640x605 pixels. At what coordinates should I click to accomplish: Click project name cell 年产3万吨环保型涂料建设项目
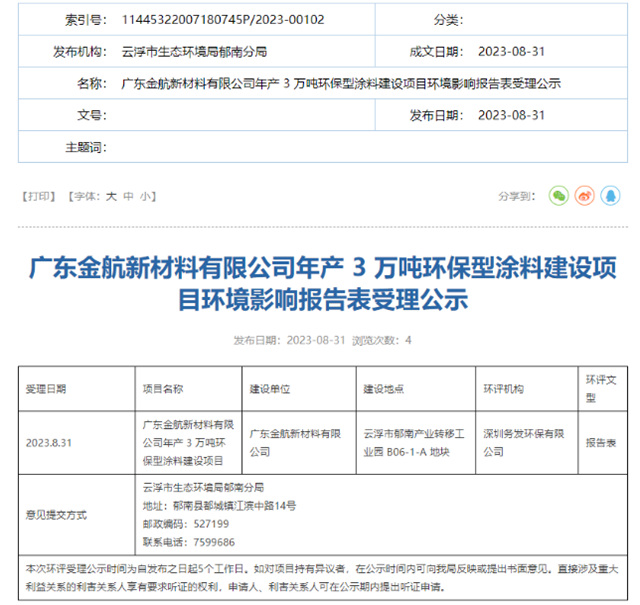188,443
